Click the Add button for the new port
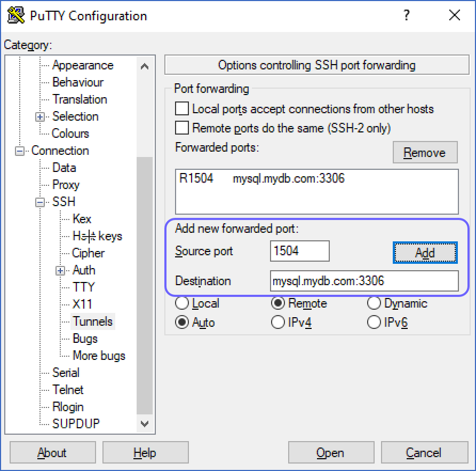Image resolution: width=476 pixels, height=471 pixels. [x=425, y=253]
